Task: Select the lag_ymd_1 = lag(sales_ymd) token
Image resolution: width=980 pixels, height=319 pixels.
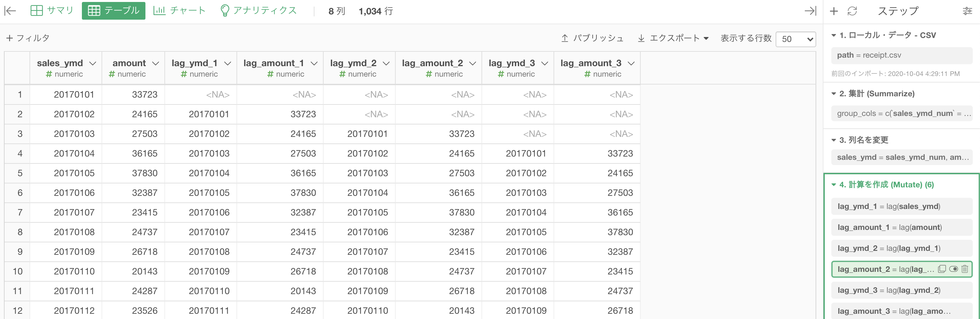Action: (x=901, y=206)
